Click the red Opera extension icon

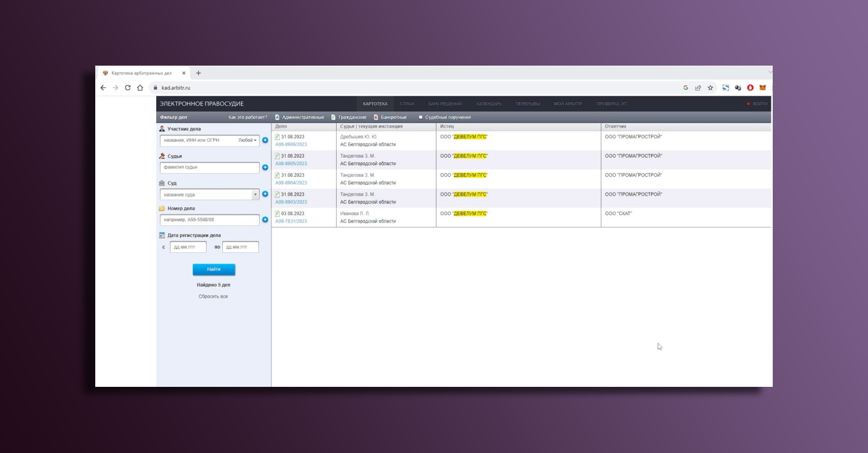coord(750,88)
